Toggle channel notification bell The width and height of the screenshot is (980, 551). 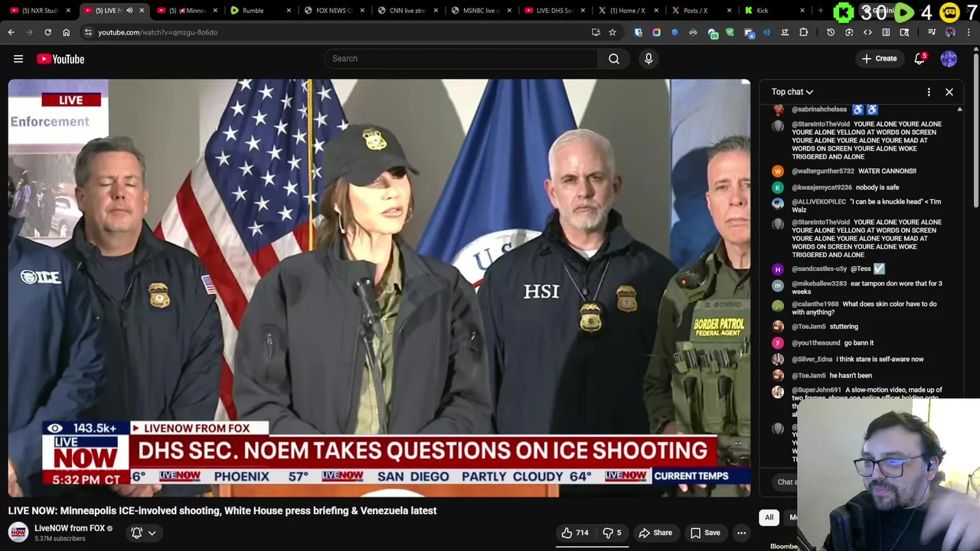136,533
